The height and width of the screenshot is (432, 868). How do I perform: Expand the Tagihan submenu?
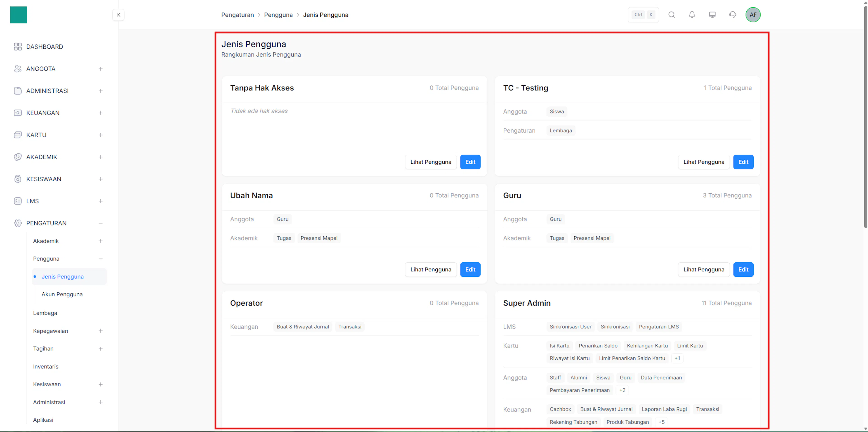coord(100,349)
